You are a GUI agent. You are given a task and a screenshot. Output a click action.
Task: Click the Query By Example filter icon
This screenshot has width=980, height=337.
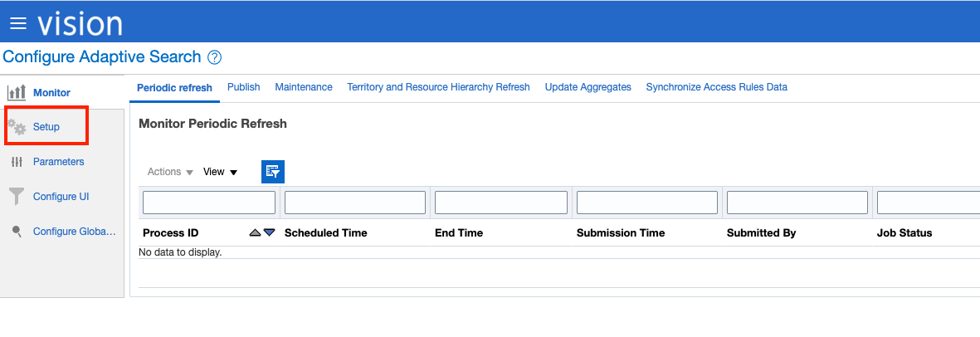coord(273,171)
